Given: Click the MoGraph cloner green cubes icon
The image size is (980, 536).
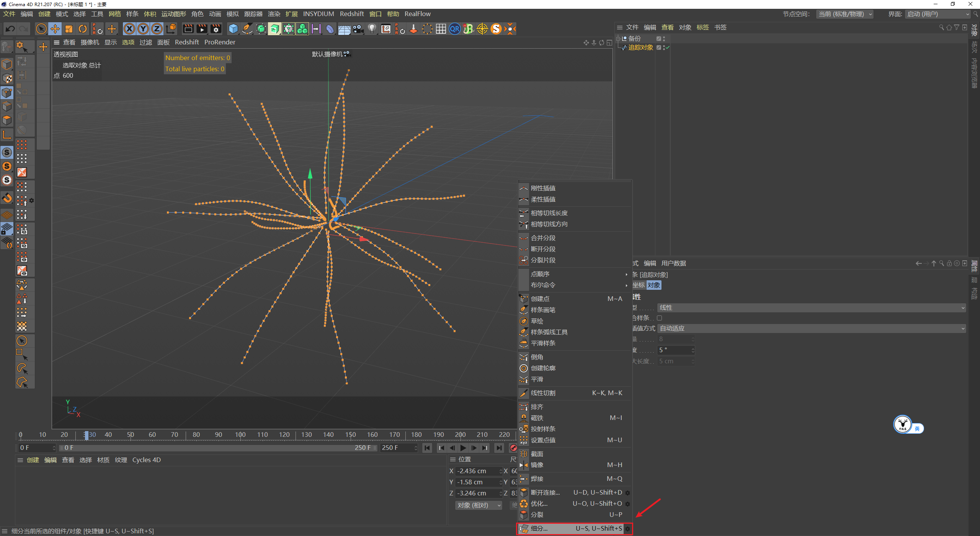Looking at the screenshot, I should [x=302, y=29].
